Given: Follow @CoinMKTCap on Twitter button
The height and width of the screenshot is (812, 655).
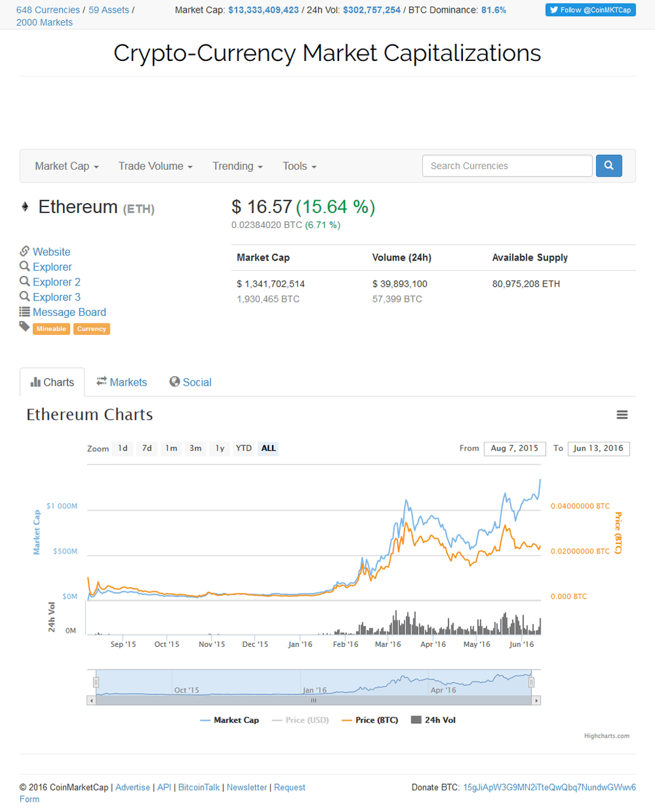Looking at the screenshot, I should click(x=591, y=9).
